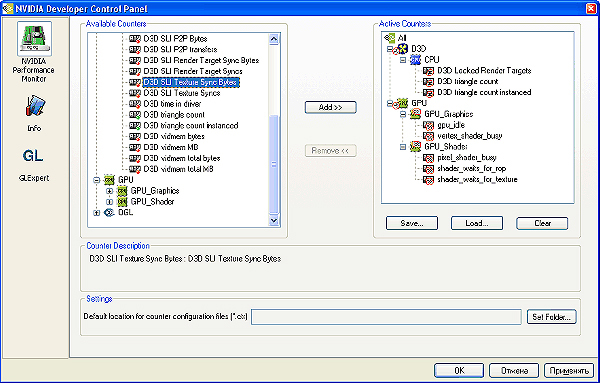This screenshot has height=383, width=600.
Task: Click Available Counters scrollbar down arrow
Action: (274, 221)
